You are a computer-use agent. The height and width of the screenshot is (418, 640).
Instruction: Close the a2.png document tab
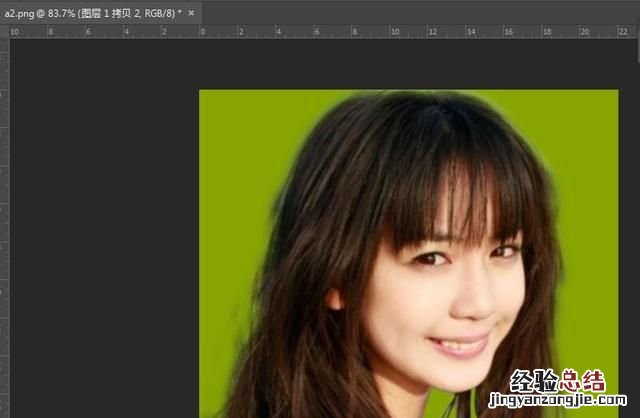pos(191,13)
